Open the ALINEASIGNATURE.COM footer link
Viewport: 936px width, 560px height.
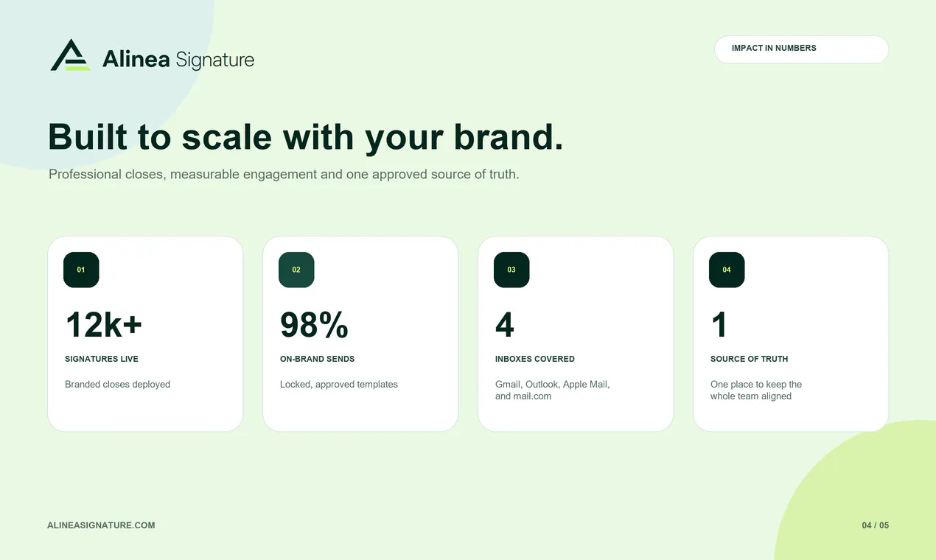pyautogui.click(x=101, y=525)
